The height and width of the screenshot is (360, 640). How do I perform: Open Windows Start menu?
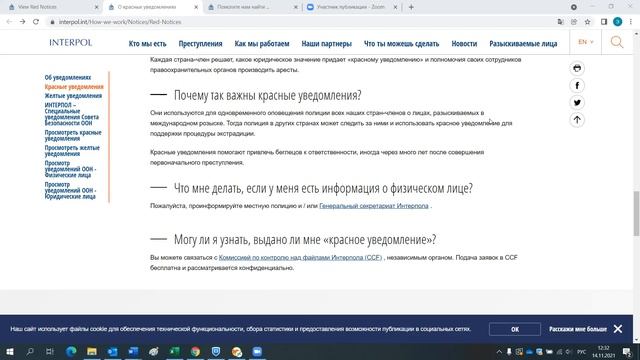coord(9,351)
